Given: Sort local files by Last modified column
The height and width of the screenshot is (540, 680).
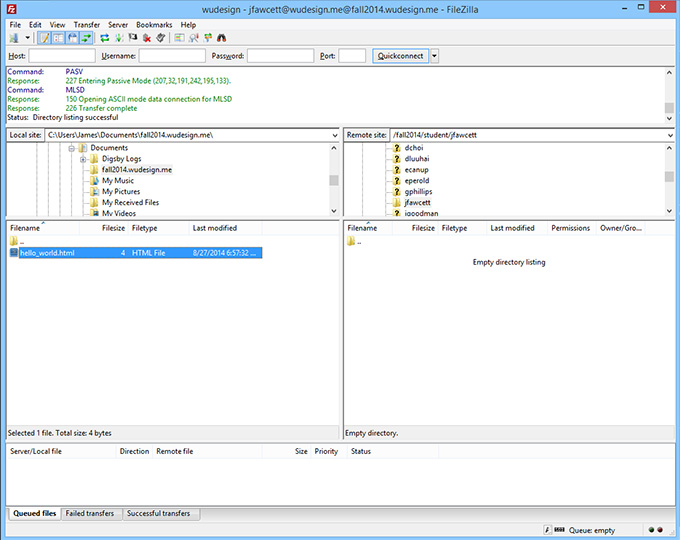Looking at the screenshot, I should (x=215, y=228).
